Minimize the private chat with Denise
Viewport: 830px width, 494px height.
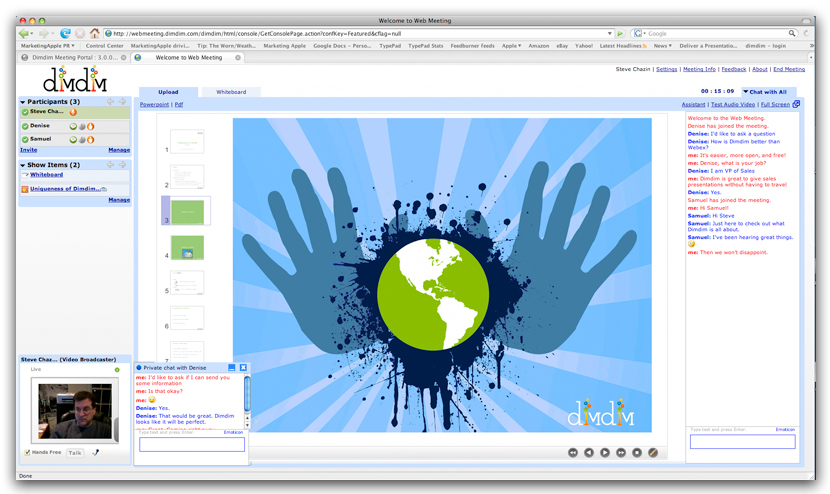(231, 367)
